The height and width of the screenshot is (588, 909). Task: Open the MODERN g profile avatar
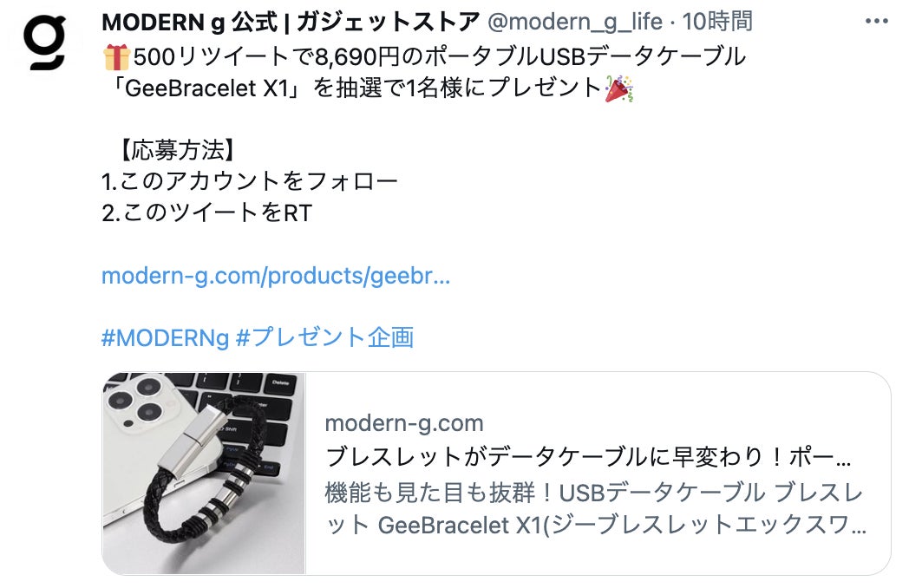(44, 42)
